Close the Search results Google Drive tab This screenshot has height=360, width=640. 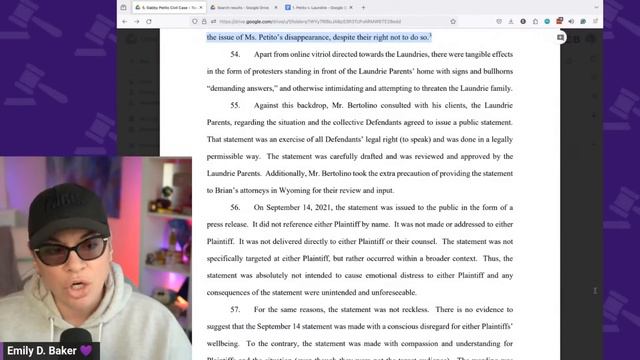pos(276,7)
